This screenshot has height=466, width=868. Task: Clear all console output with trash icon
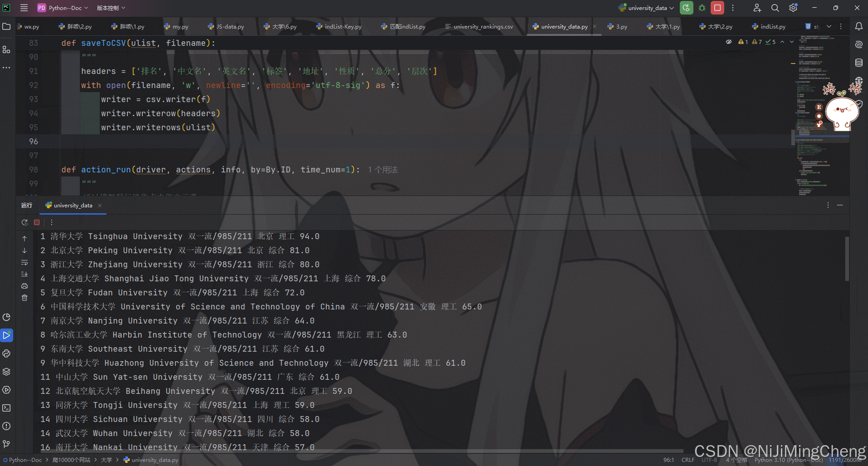pyautogui.click(x=24, y=298)
